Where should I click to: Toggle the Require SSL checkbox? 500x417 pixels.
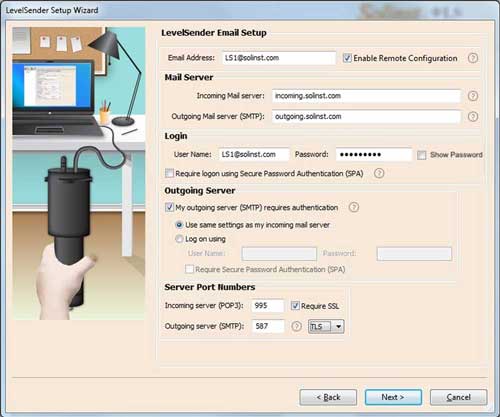(x=295, y=306)
